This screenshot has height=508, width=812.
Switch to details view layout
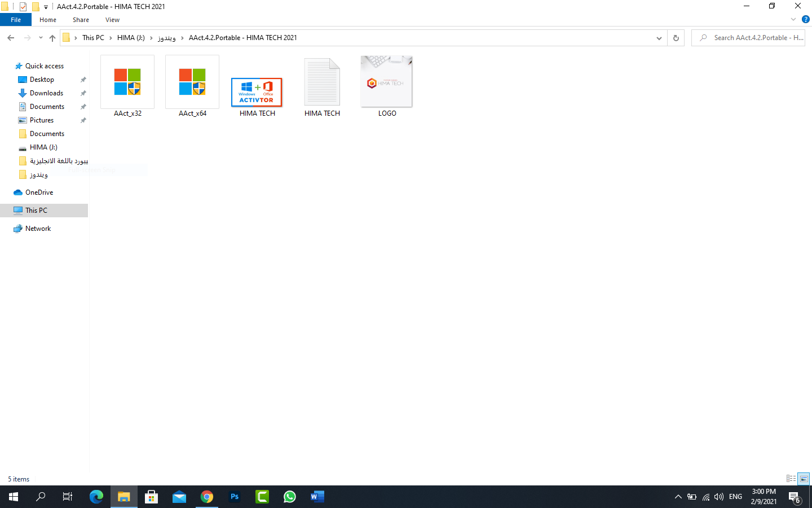(x=791, y=479)
